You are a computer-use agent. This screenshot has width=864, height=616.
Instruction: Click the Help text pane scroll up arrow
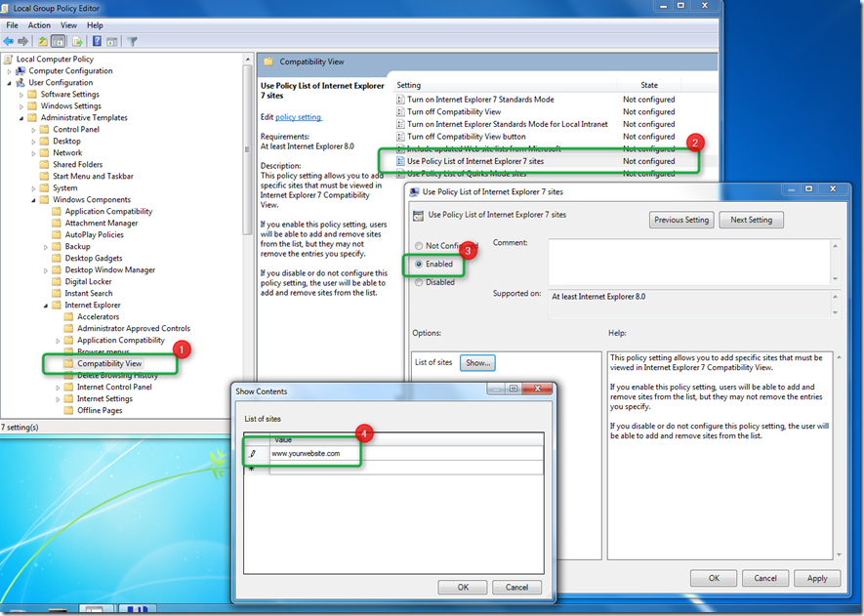839,357
